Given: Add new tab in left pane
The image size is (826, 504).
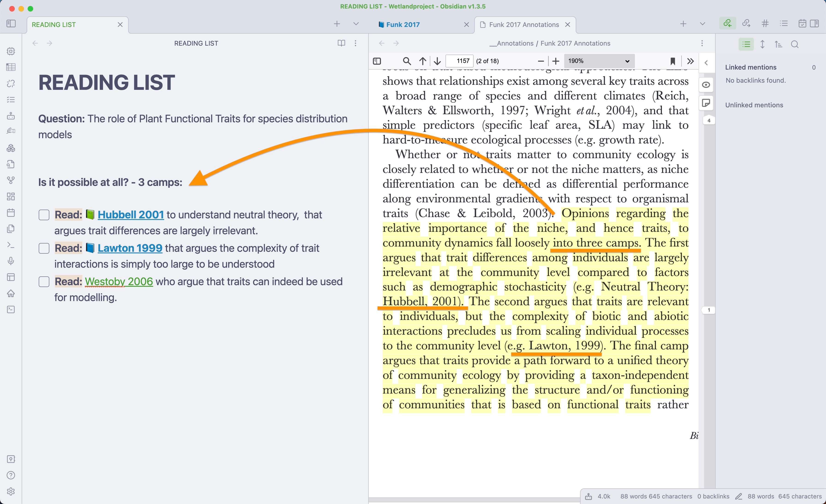Looking at the screenshot, I should [x=337, y=24].
